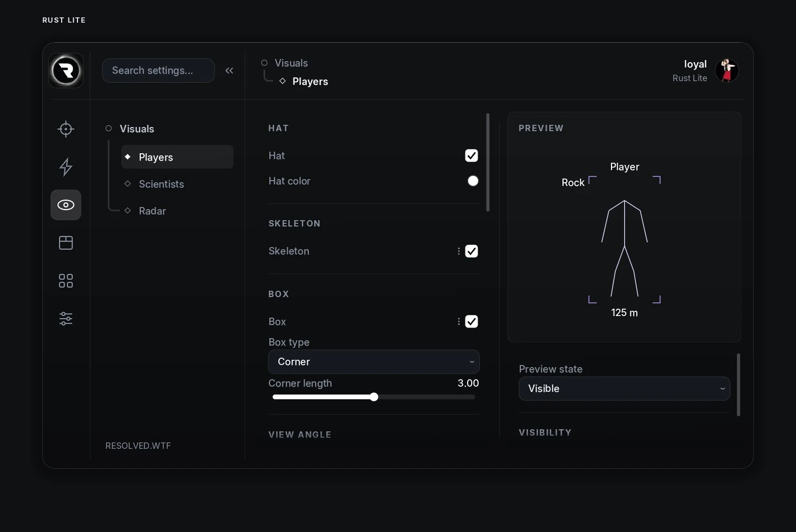796x532 pixels.
Task: Open Box extra options dots
Action: click(459, 322)
